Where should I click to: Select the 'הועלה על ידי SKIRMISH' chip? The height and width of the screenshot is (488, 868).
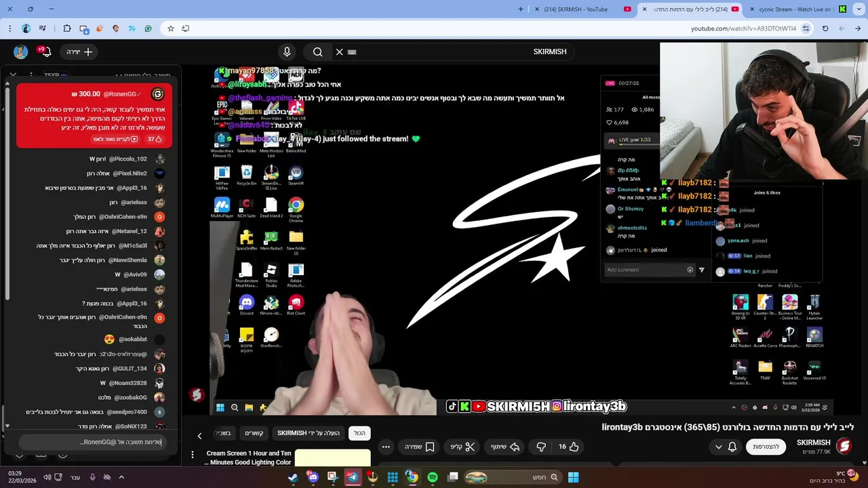pyautogui.click(x=309, y=433)
